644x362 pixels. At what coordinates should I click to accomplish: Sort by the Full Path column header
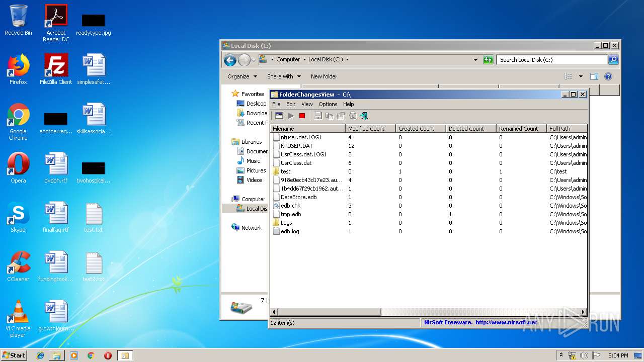567,129
